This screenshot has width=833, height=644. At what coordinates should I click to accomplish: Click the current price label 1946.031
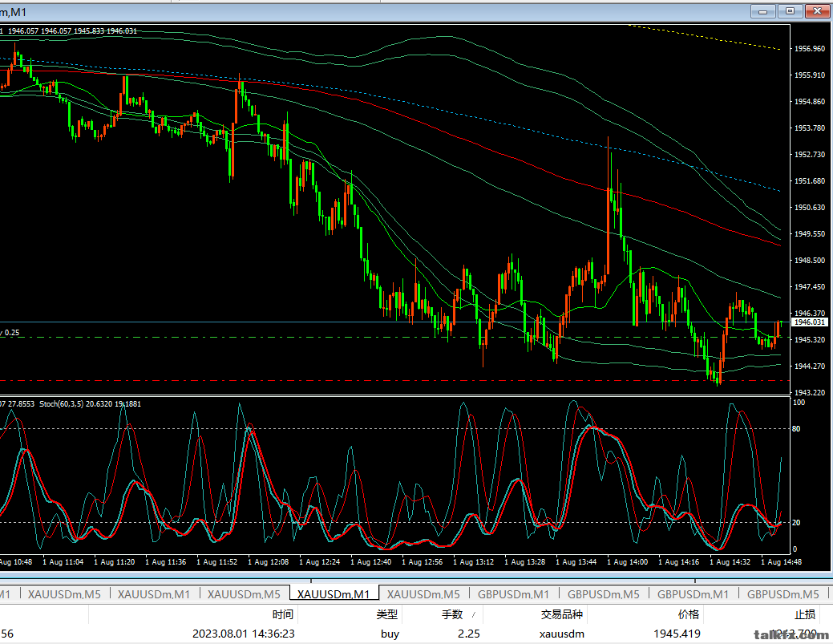tap(810, 322)
